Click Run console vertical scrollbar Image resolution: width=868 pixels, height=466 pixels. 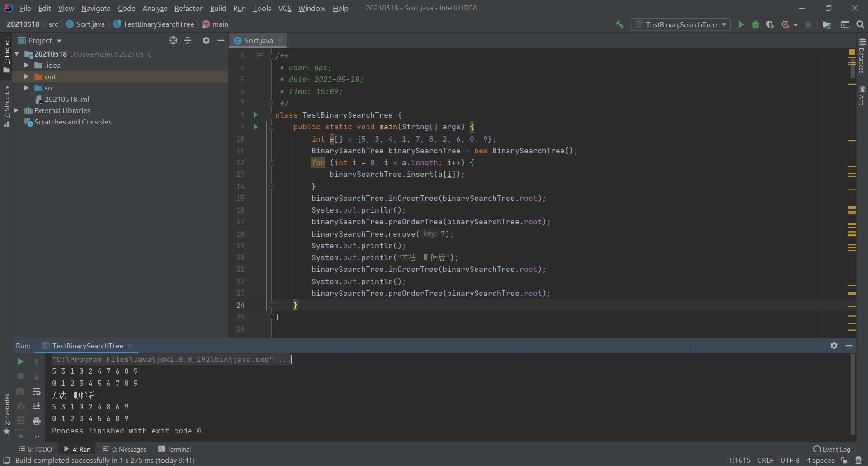pos(853,394)
